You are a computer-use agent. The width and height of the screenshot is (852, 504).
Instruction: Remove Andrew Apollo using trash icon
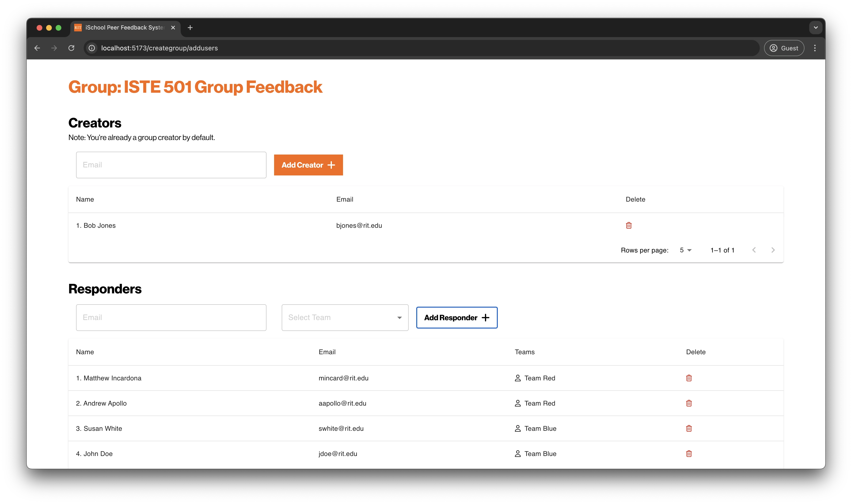click(689, 403)
